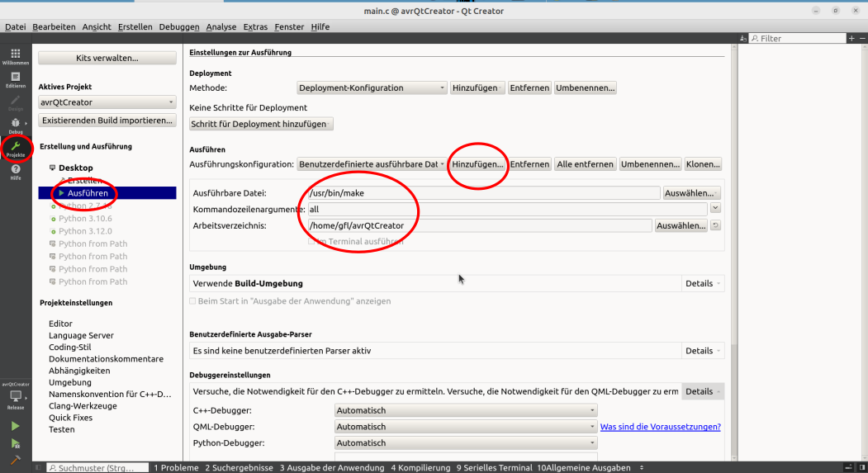Open the Analyse menu
The image size is (868, 473).
point(221,26)
